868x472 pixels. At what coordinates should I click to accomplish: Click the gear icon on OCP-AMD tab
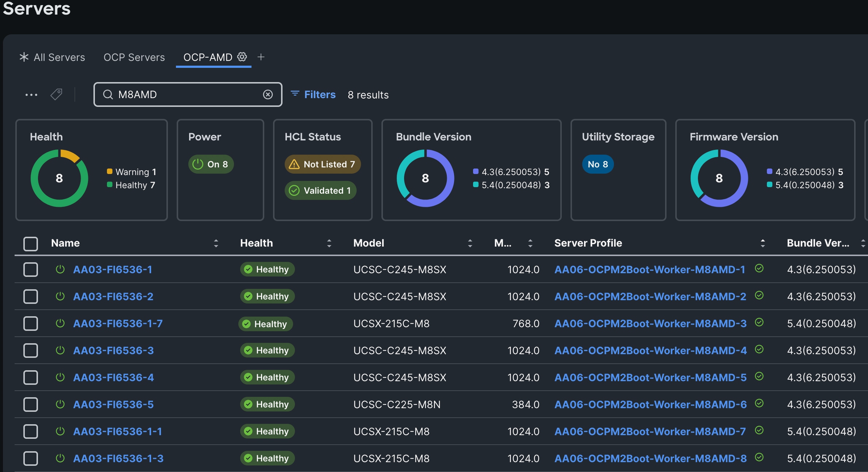tap(242, 57)
